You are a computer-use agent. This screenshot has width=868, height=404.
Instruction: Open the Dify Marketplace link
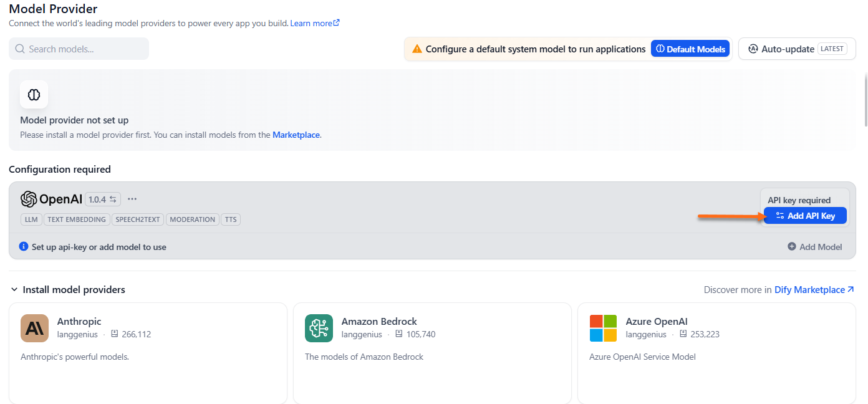click(x=814, y=290)
